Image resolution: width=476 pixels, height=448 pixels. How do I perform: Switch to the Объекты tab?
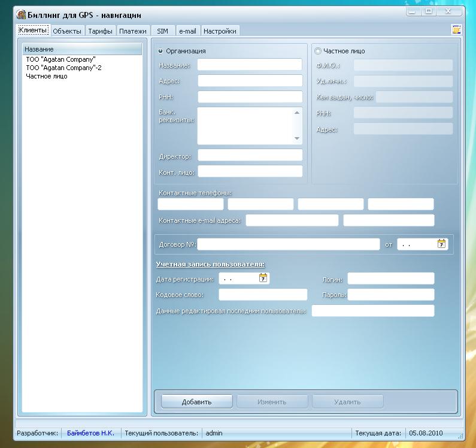pos(67,31)
